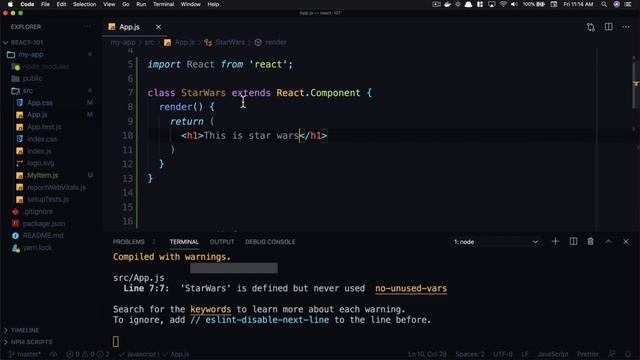
Task: Create a new terminal with plus icon
Action: [556, 242]
